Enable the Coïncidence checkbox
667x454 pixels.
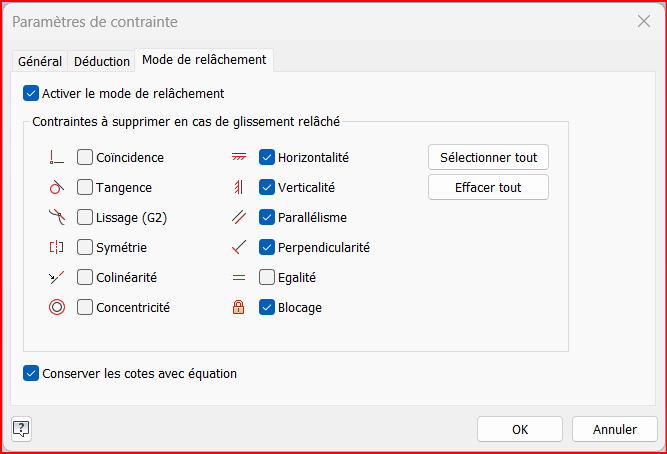pos(85,157)
